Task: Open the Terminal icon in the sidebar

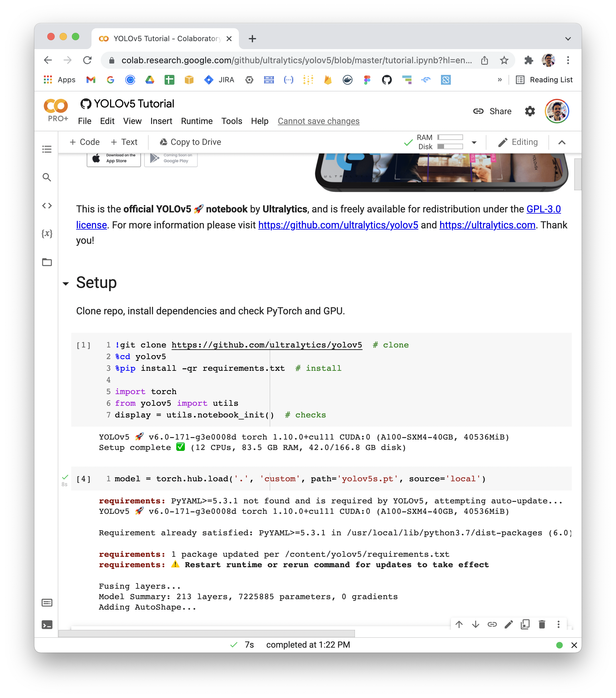Action: pyautogui.click(x=47, y=625)
